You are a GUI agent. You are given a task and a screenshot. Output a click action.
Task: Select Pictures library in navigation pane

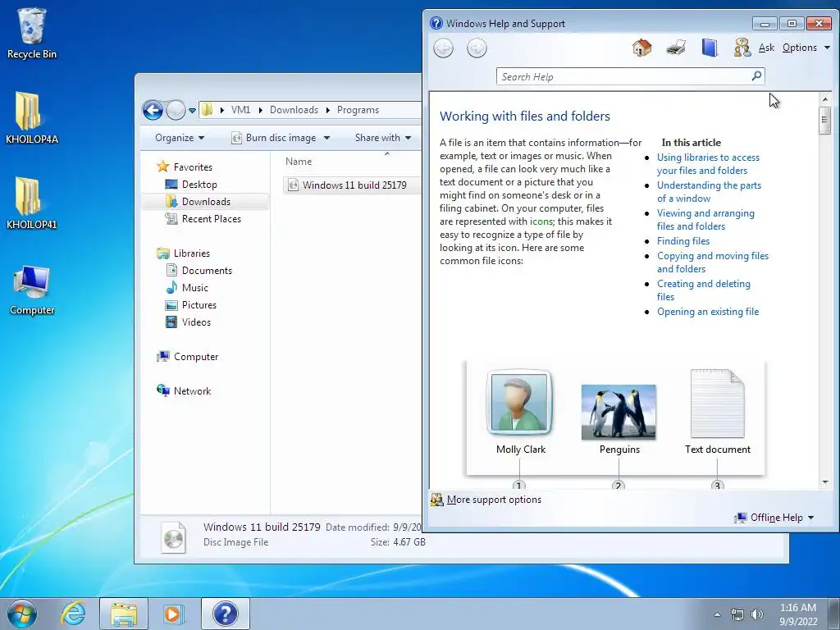click(x=199, y=305)
